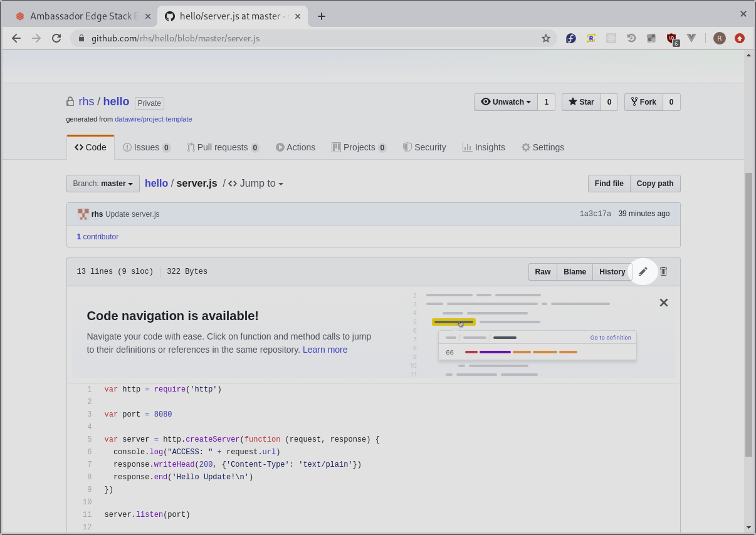Open the Projects tab
756x535 pixels.
click(359, 147)
